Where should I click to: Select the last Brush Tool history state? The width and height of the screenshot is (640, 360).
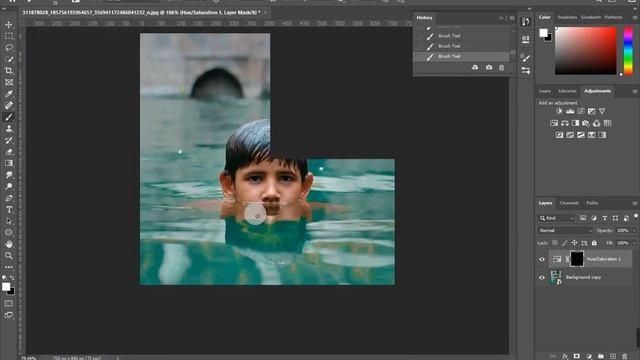pos(462,56)
